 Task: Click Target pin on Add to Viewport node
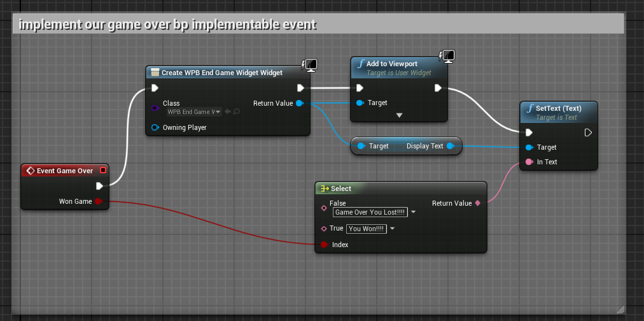(x=360, y=103)
